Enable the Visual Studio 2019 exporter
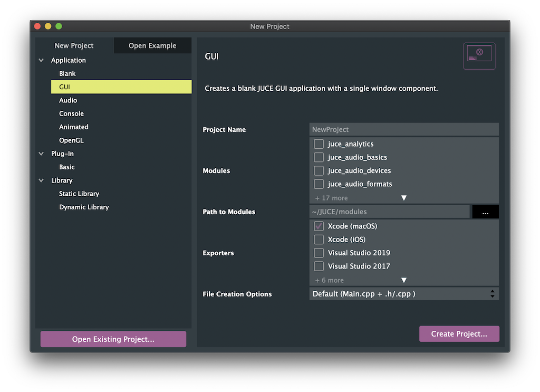 [x=319, y=253]
